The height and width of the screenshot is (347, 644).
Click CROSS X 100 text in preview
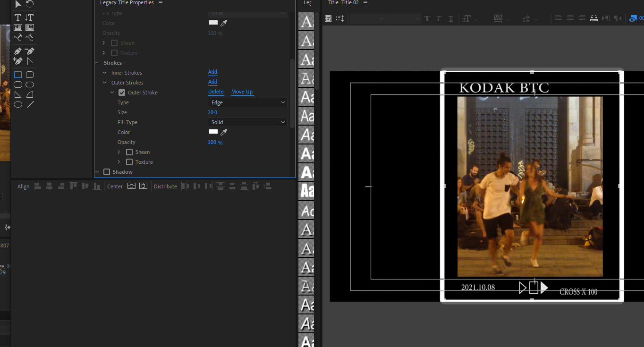[x=578, y=292]
